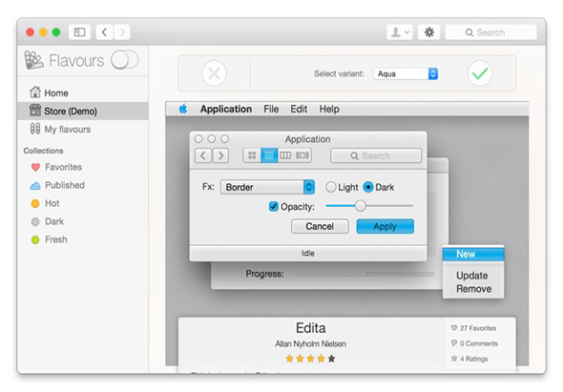Select the Dark radio button
Image resolution: width=563 pixels, height=392 pixels.
pyautogui.click(x=368, y=187)
